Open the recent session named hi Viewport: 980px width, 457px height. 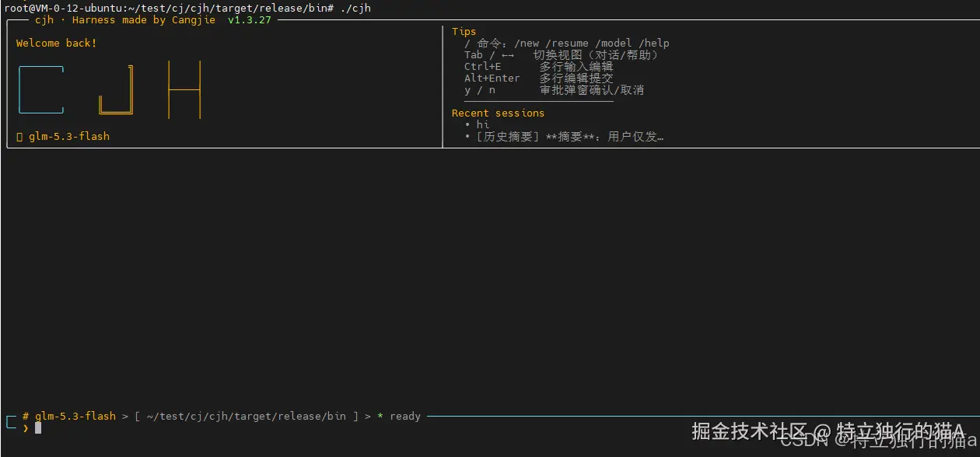pyautogui.click(x=483, y=124)
